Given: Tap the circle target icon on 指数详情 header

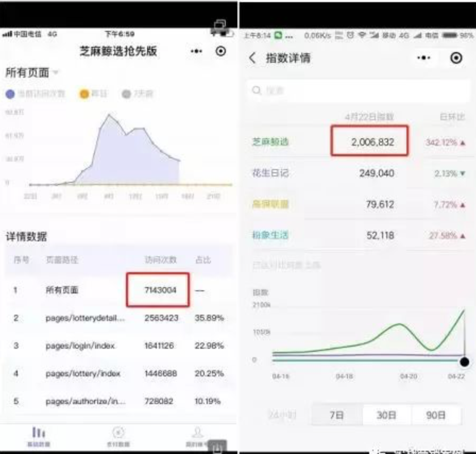Looking at the screenshot, I should click(x=456, y=58).
